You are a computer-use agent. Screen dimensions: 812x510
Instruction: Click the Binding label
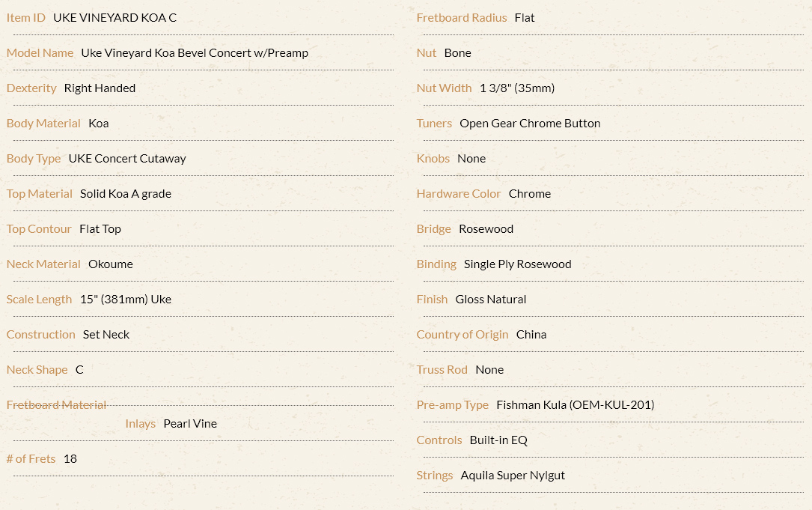pyautogui.click(x=436, y=264)
